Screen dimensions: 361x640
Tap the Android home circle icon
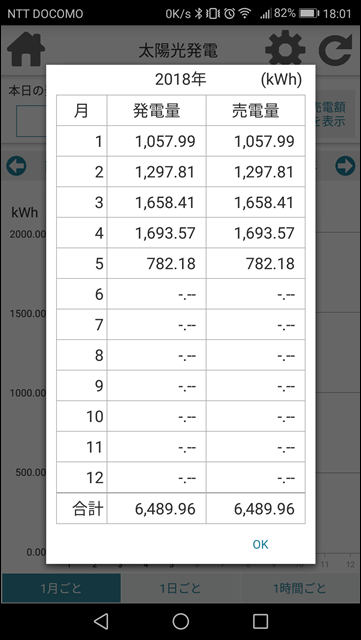tap(180, 621)
